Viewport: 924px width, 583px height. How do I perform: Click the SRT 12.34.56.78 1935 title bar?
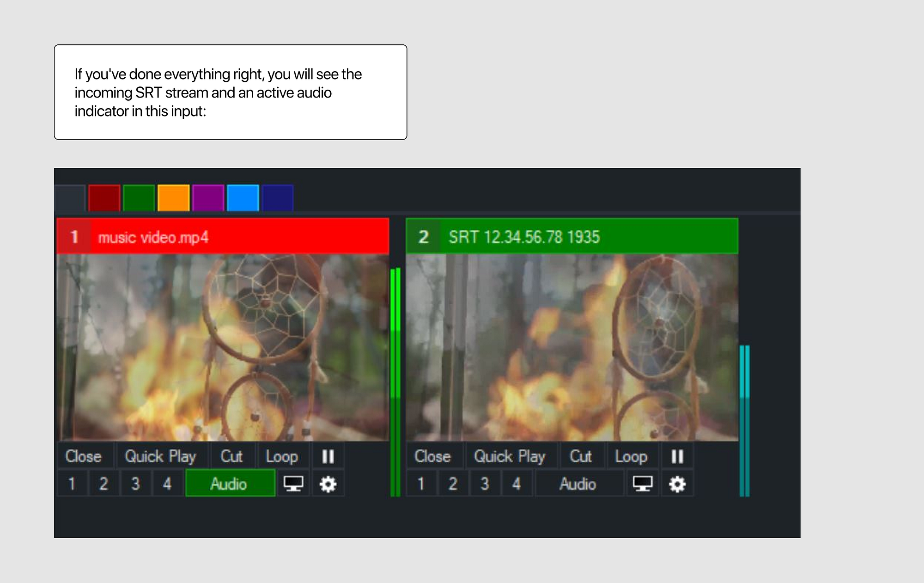tap(572, 236)
